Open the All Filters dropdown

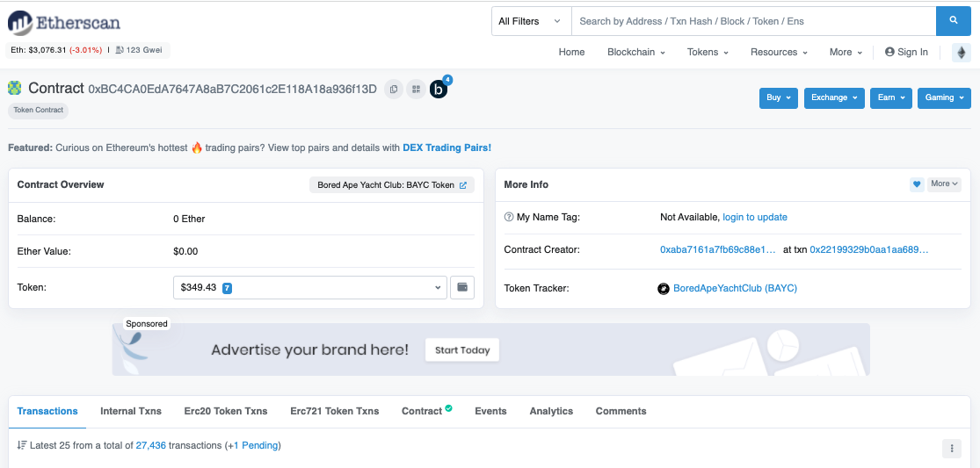tap(531, 21)
